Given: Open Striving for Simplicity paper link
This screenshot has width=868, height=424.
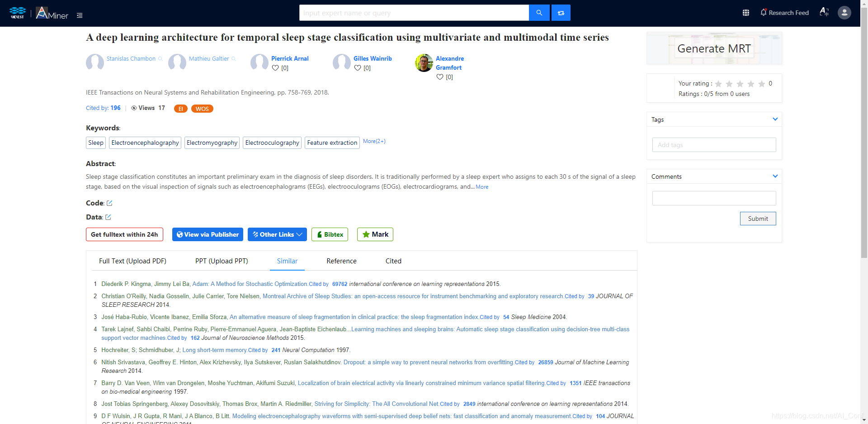Looking at the screenshot, I should tap(377, 404).
